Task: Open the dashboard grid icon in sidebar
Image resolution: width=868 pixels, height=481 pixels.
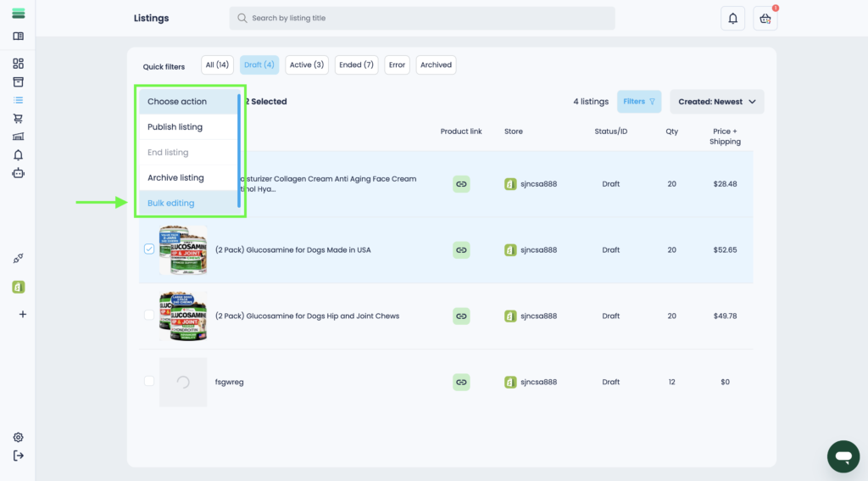Action: 19,64
